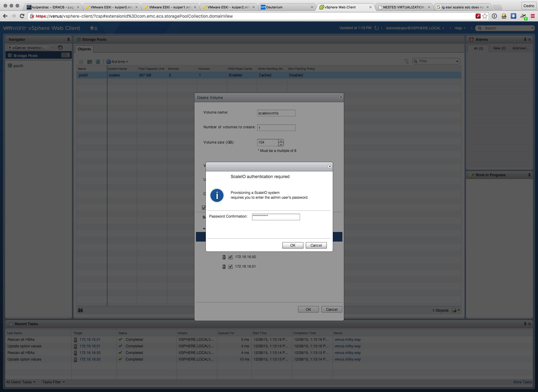
Task: Click the pool0 icon in Navigator
Action: (x=10, y=66)
